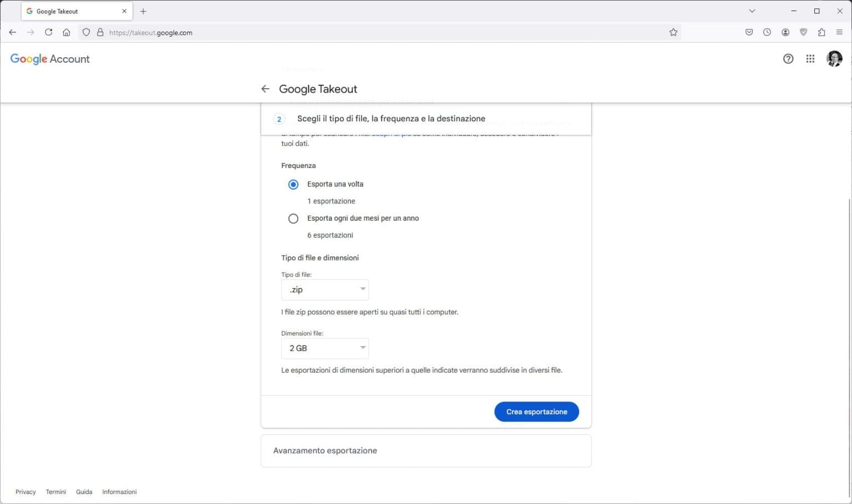Bookmark this page with the star icon
Viewport: 852px width, 504px height.
point(673,32)
